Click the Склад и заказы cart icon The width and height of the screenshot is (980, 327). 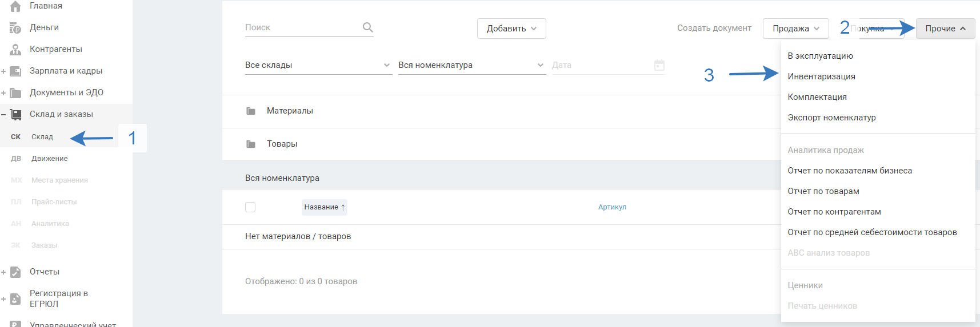click(x=15, y=114)
